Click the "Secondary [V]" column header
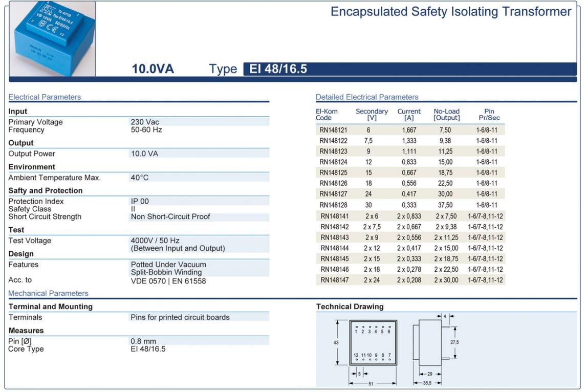Image resolution: width=586 pixels, height=392 pixels. [372, 115]
